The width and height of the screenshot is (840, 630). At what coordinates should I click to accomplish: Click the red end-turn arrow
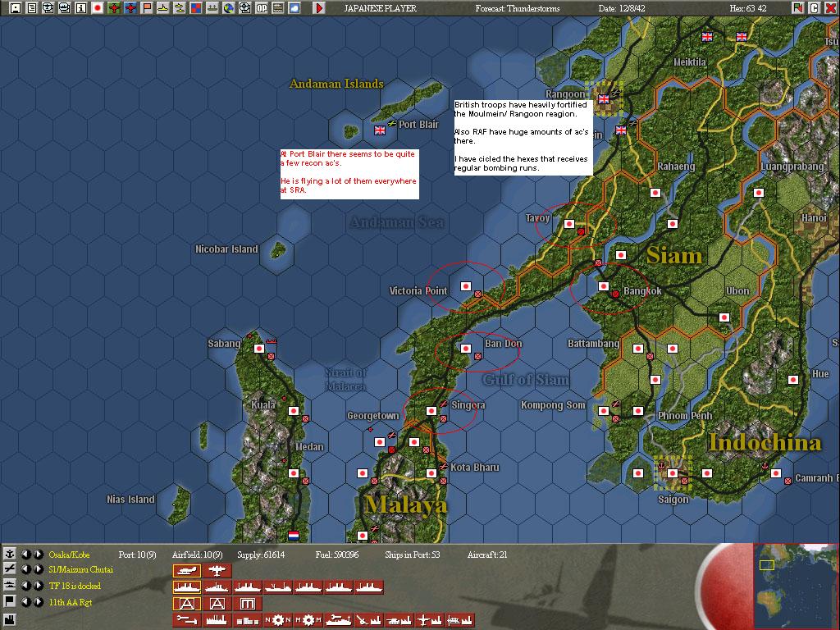pos(319,8)
